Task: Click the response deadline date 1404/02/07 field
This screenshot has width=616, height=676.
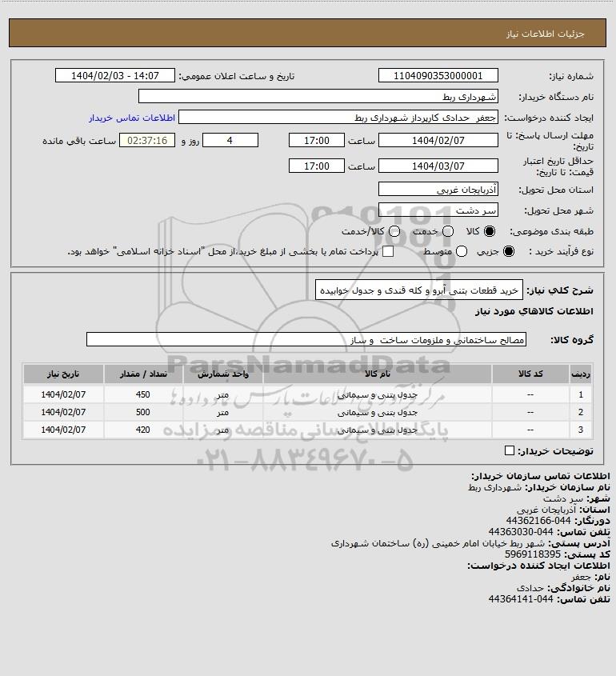Action: pyautogui.click(x=438, y=140)
